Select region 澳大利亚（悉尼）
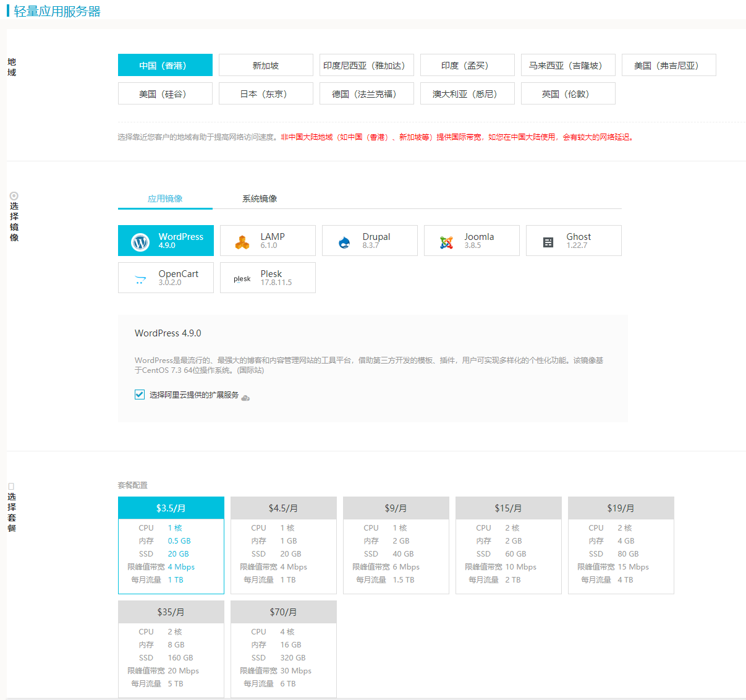Screen dimensions: 746x700 [x=467, y=93]
